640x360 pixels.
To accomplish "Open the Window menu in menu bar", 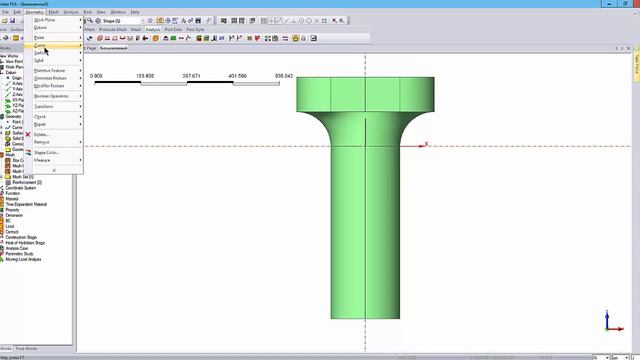I will click(118, 12).
